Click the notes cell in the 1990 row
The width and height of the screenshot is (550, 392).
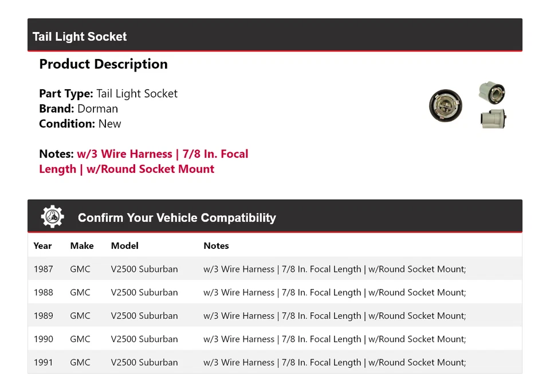(x=335, y=339)
